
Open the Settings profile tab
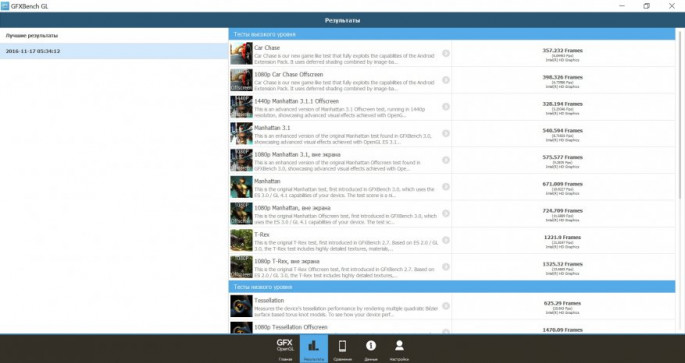399,349
